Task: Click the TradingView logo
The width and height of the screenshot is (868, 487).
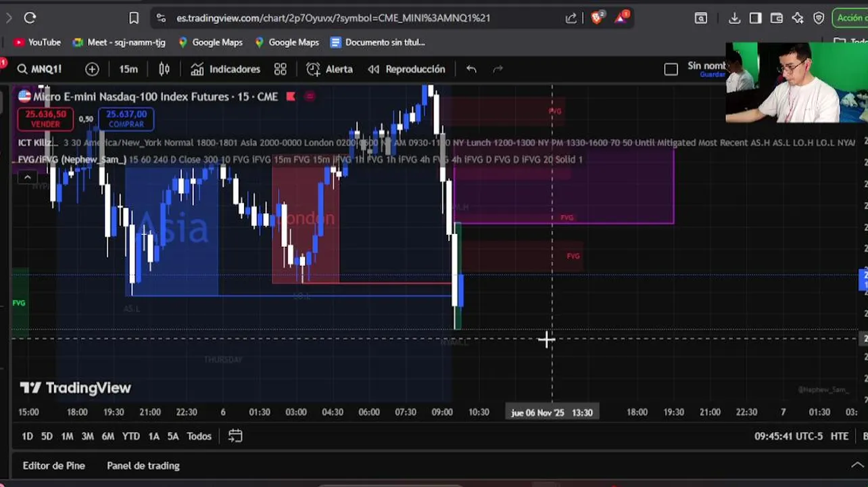Action: click(75, 388)
